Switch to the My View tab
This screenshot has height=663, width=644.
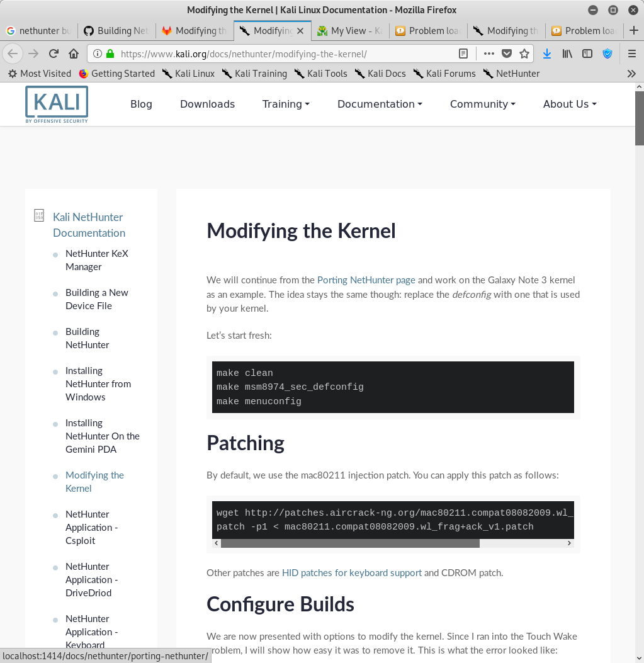(x=350, y=30)
